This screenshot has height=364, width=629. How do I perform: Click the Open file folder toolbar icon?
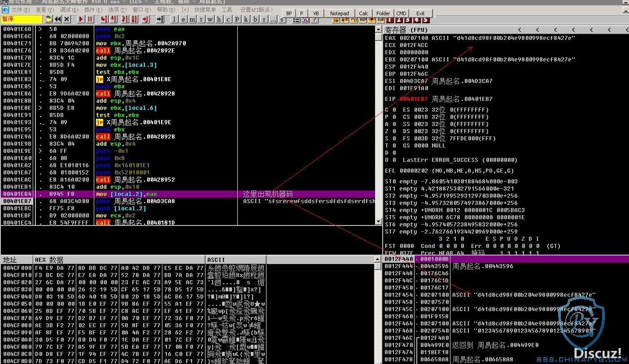[48, 19]
